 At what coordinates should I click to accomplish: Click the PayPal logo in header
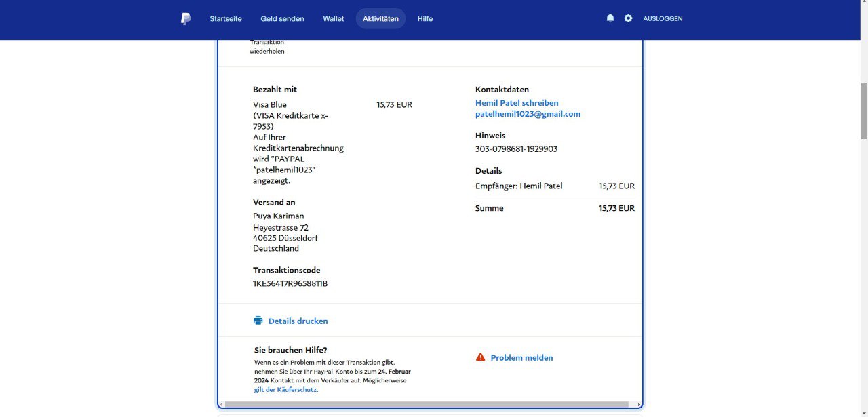point(186,19)
